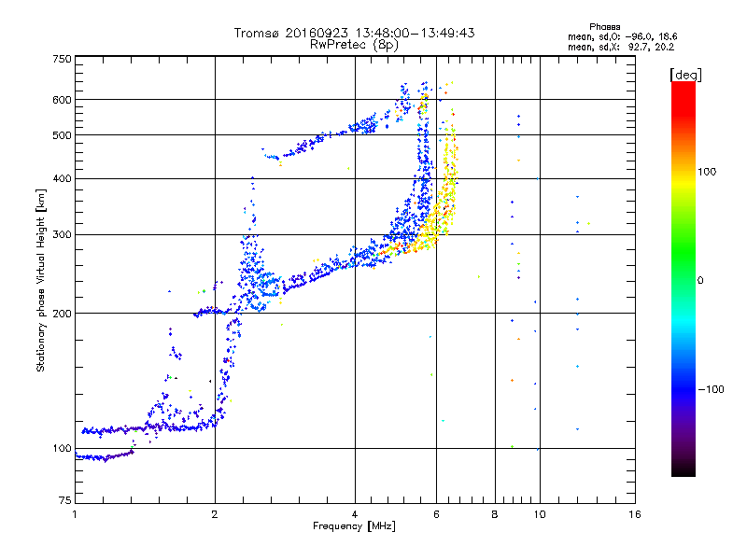Click the y-axis label '75'

point(65,500)
